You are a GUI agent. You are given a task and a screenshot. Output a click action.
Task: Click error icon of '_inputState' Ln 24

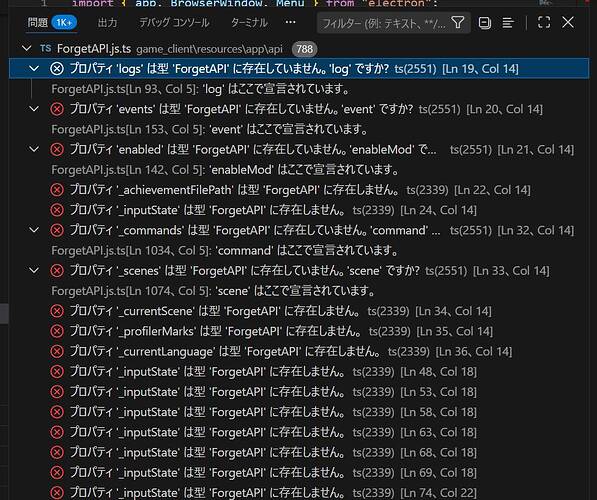[57, 210]
